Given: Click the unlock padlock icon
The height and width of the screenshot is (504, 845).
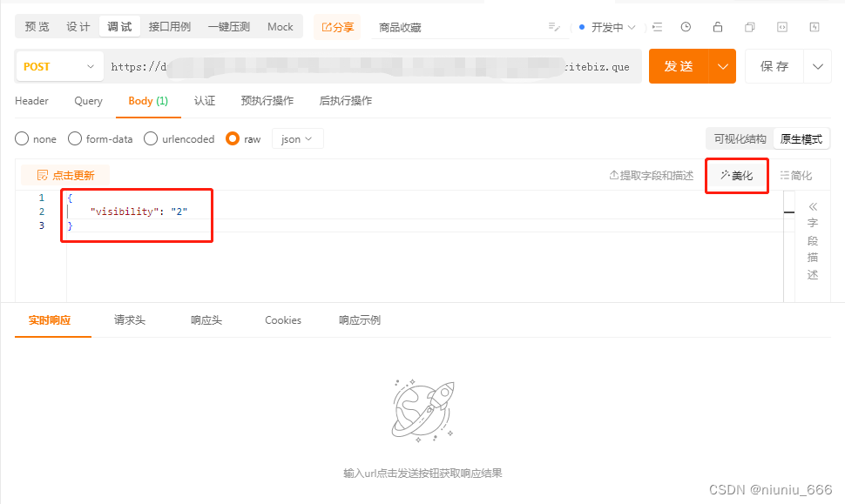Looking at the screenshot, I should click(717, 27).
